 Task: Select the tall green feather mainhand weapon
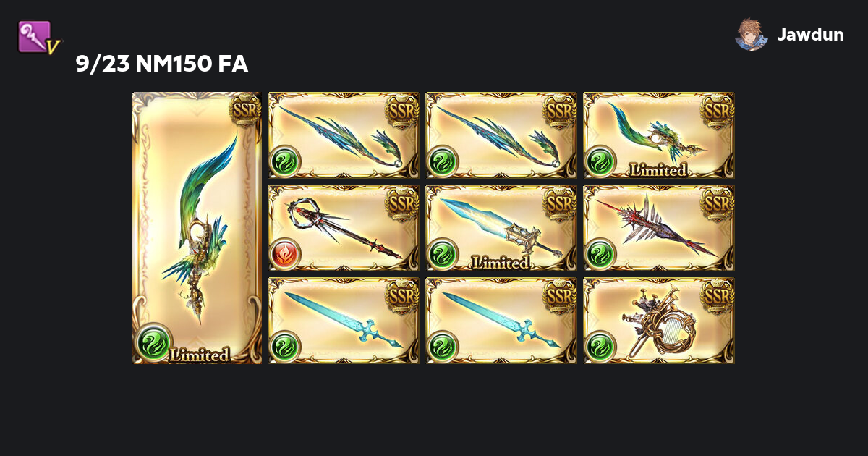197,228
